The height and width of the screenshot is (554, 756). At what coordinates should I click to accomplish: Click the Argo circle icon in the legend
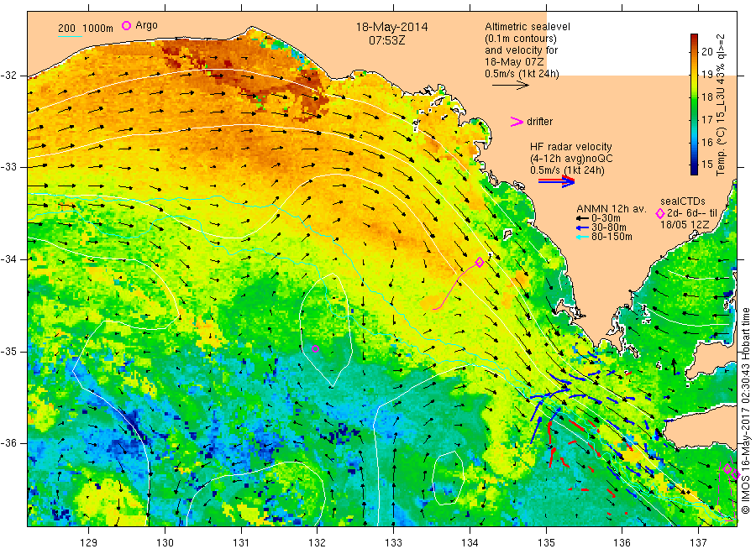pos(126,25)
